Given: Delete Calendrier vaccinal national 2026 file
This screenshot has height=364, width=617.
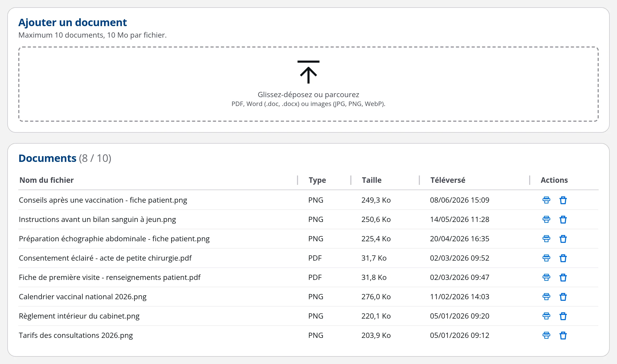Looking at the screenshot, I should [563, 297].
